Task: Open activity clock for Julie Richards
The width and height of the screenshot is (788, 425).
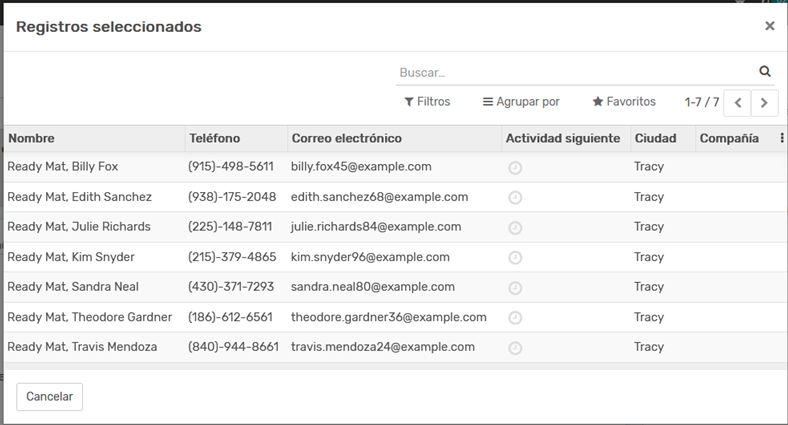Action: coord(515,228)
